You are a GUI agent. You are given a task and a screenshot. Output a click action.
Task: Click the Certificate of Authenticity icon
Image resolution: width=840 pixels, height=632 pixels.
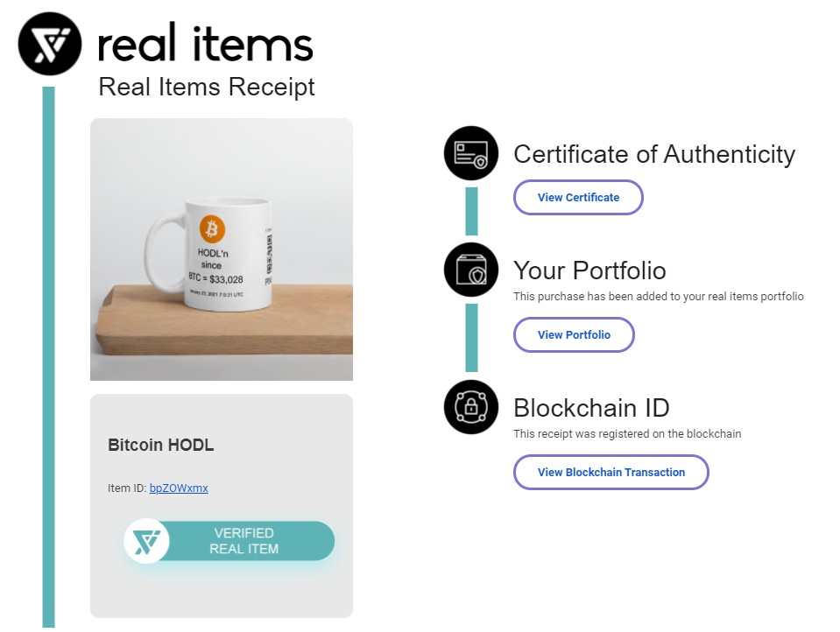click(x=471, y=154)
